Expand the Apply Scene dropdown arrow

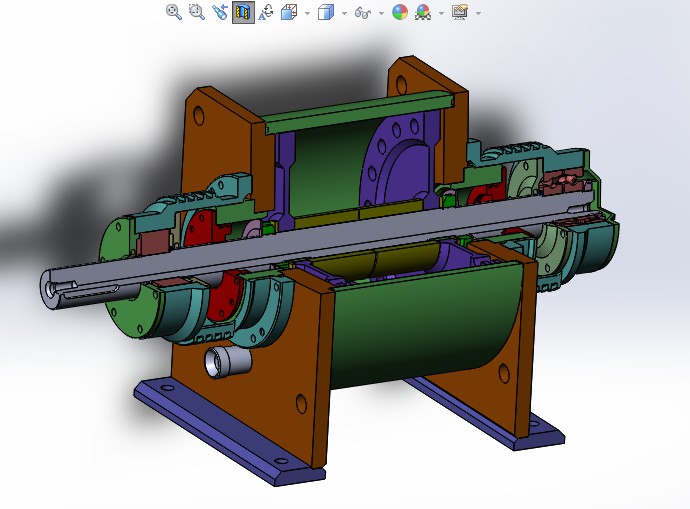441,13
